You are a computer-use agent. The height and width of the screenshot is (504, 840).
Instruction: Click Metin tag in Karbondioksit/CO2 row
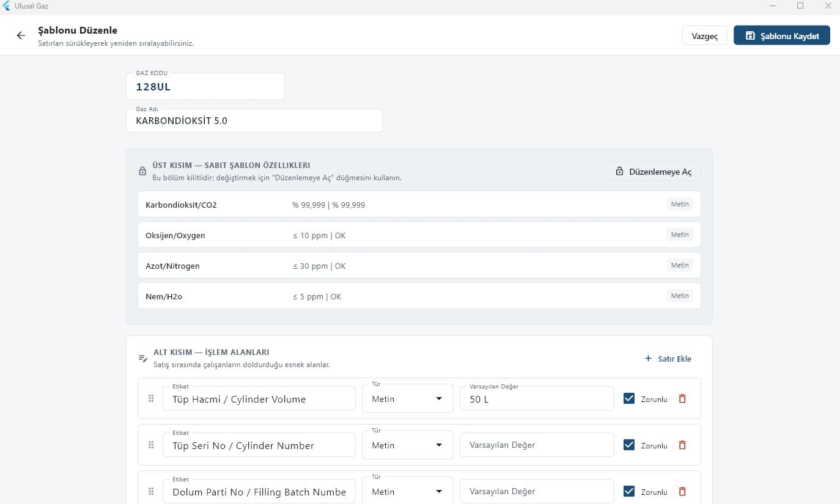point(680,204)
